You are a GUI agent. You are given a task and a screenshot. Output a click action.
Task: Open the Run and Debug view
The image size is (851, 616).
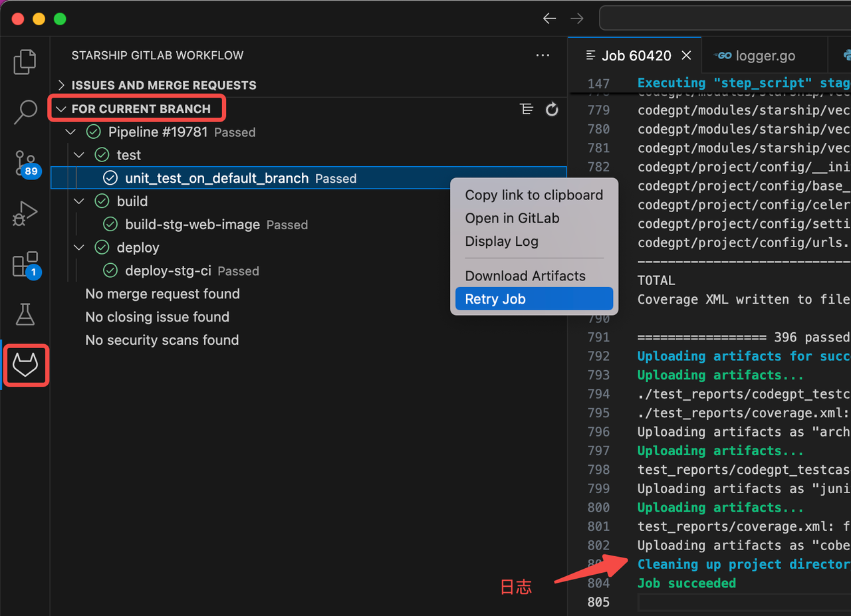(x=25, y=214)
